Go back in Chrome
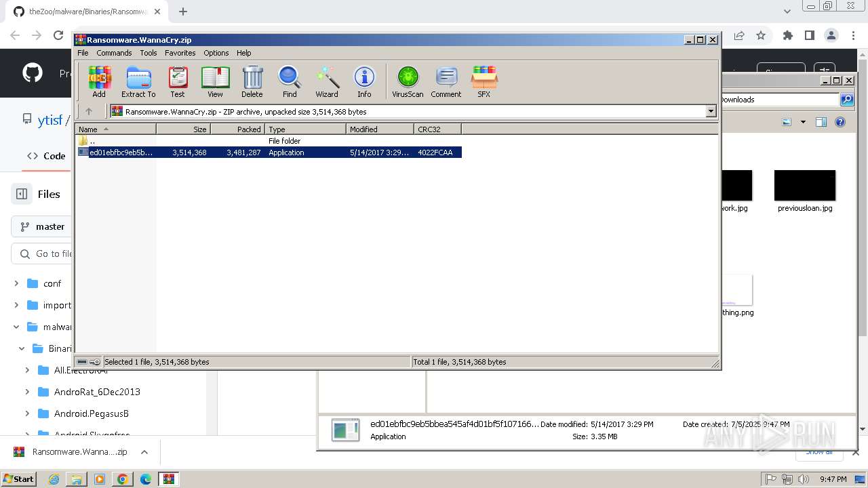 [x=15, y=35]
